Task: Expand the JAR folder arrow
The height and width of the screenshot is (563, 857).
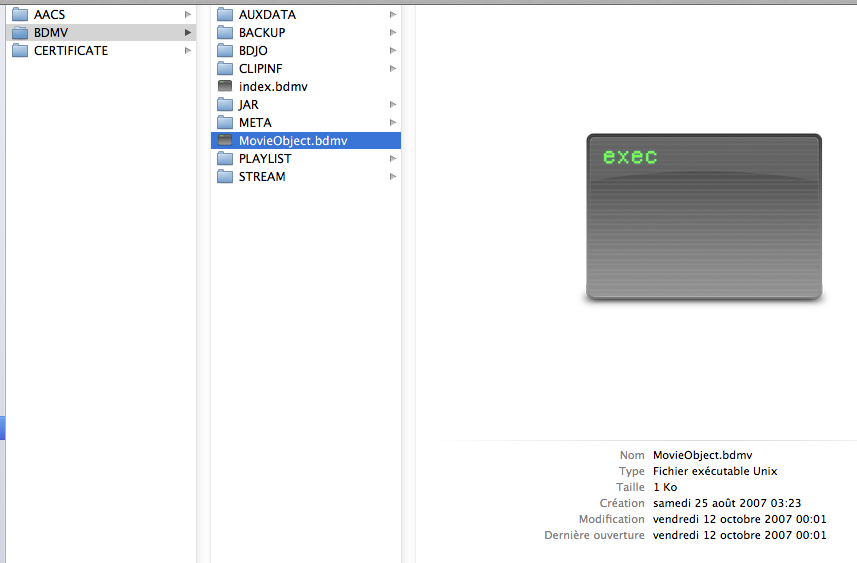Action: [x=393, y=105]
